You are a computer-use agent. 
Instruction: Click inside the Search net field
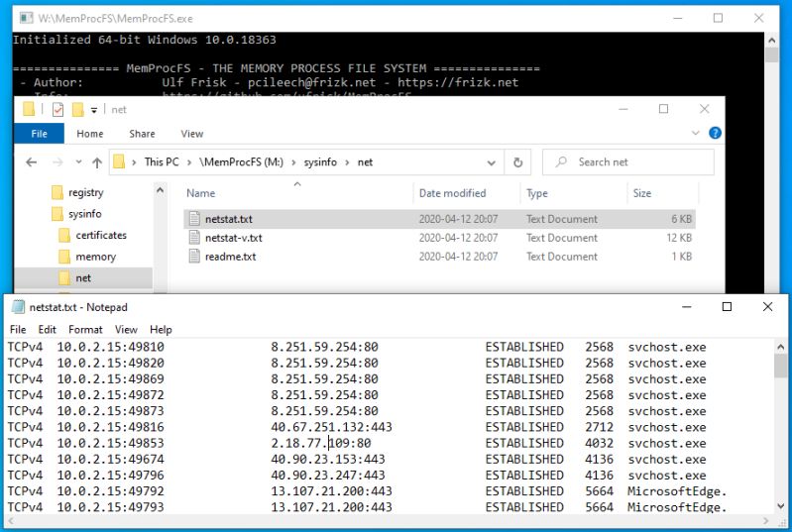click(628, 162)
